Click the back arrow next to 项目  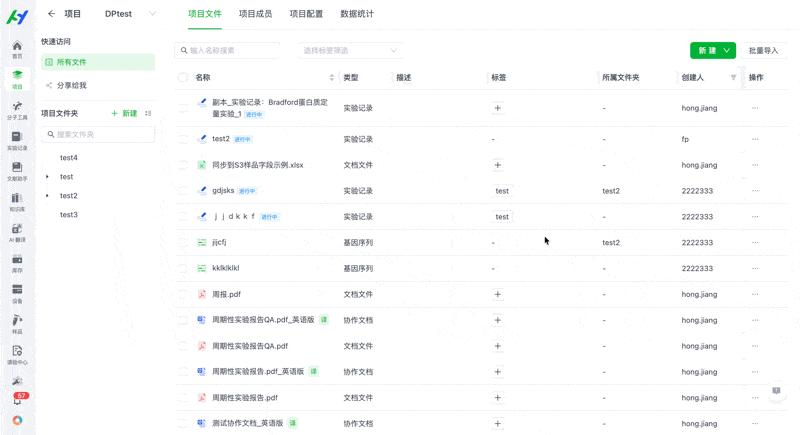(x=52, y=14)
